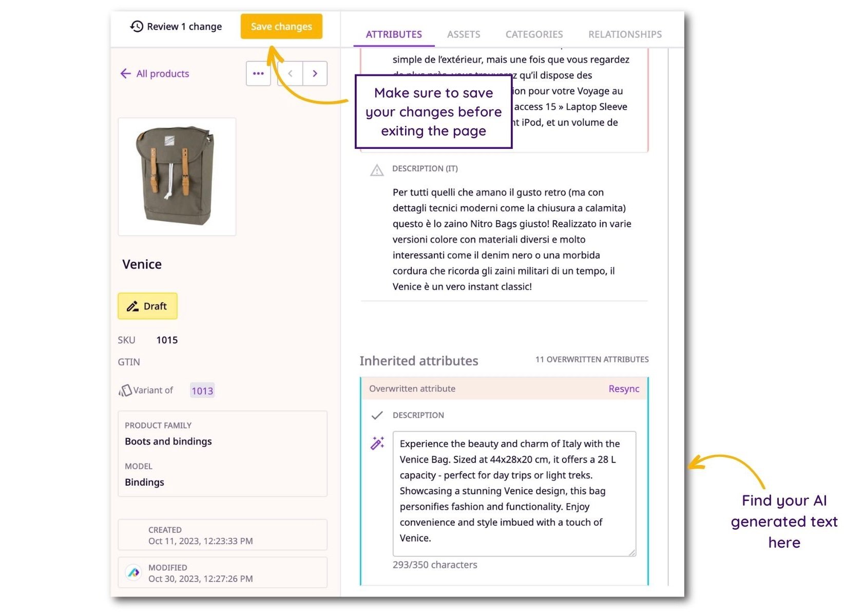Click the warning triangle near DESCRIPTION (IT)
Image resolution: width=844 pixels, height=616 pixels.
[376, 170]
